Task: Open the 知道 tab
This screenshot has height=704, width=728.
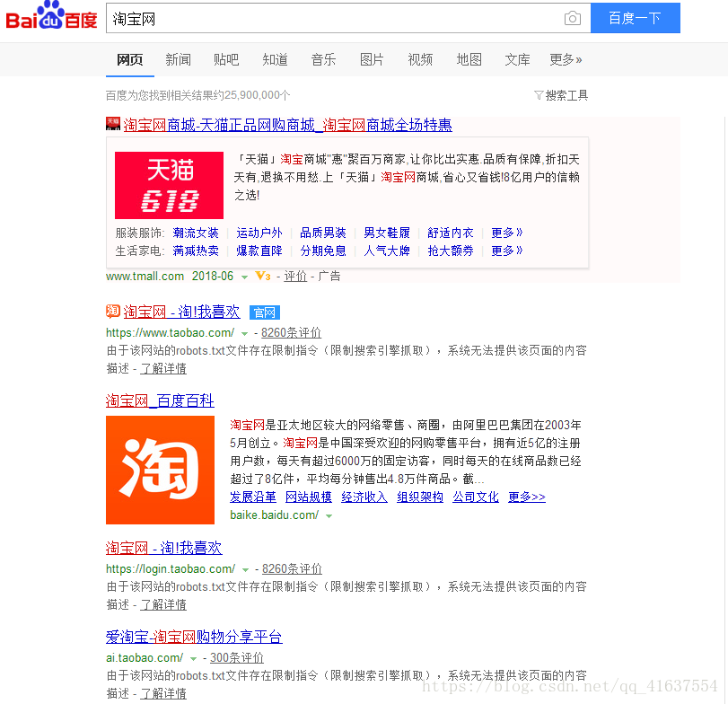Action: tap(275, 59)
